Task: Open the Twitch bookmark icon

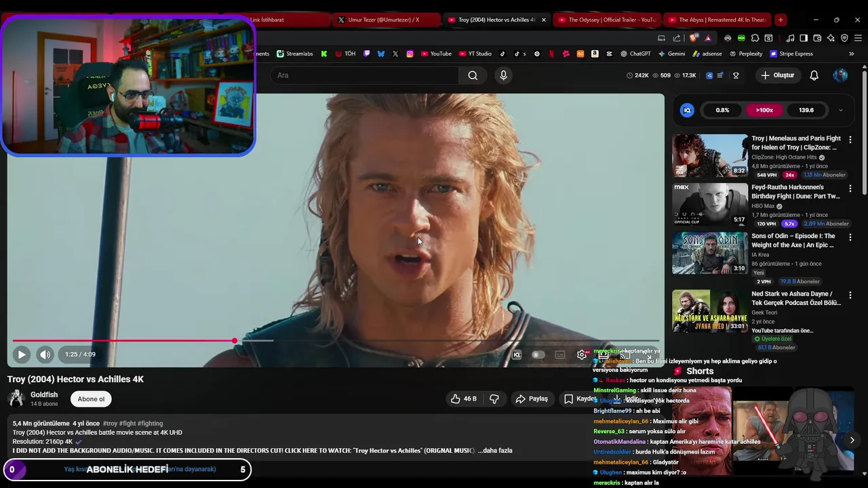Action: coord(367,54)
